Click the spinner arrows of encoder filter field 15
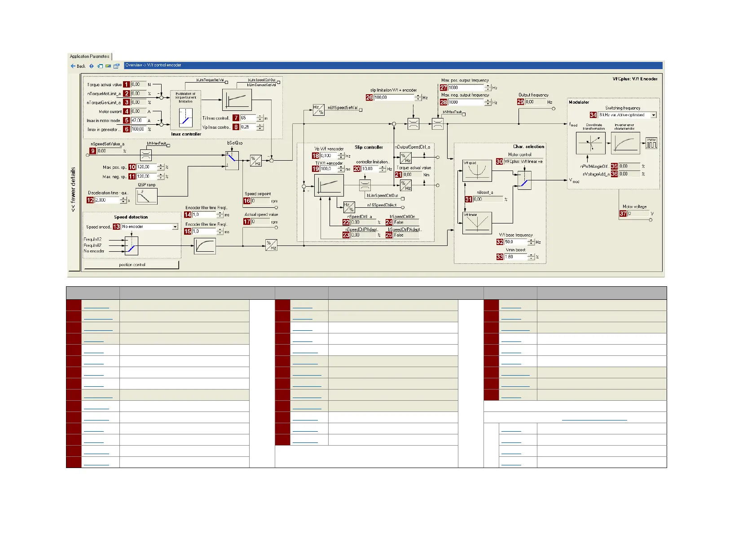756x534 pixels. coord(220,232)
